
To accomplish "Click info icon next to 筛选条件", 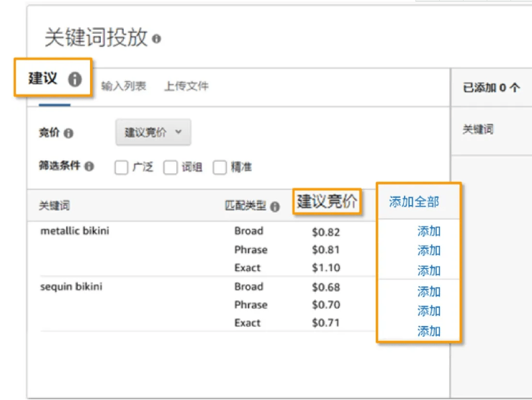I will tap(89, 166).
